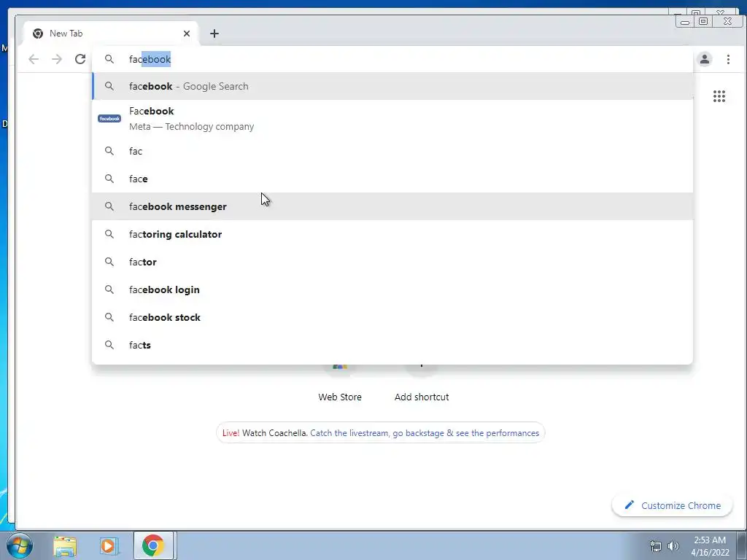Select the Facebook Meta Technology company suggestion
The image size is (747, 560).
coord(392,119)
